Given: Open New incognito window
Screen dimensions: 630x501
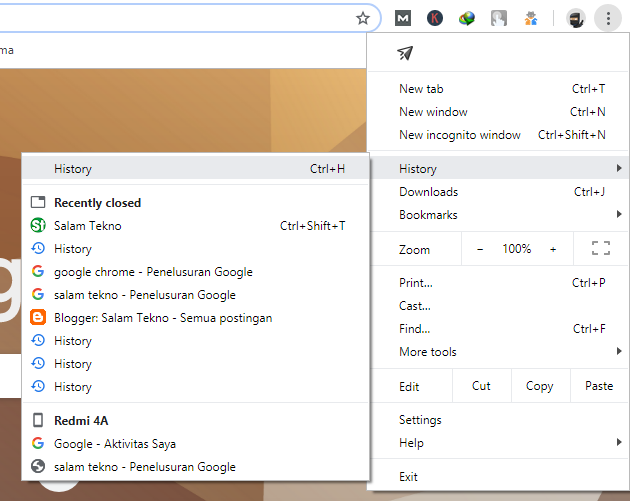Looking at the screenshot, I should click(x=498, y=135).
